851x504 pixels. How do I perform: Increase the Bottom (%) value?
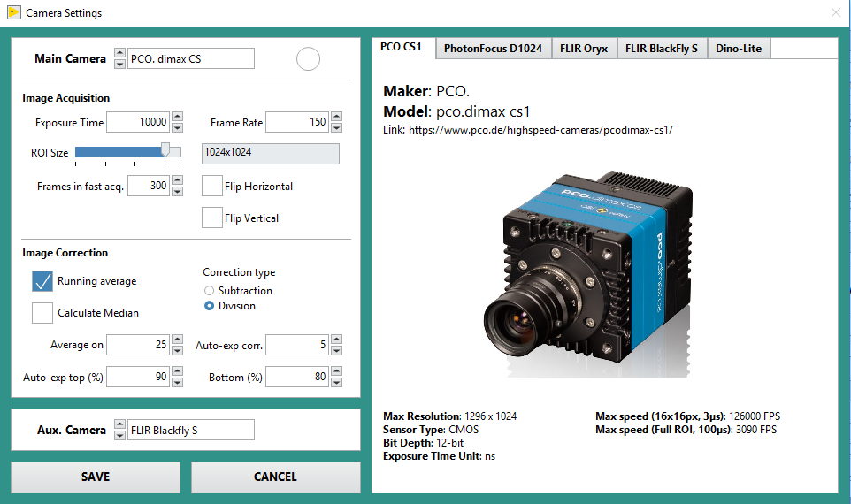[336, 371]
